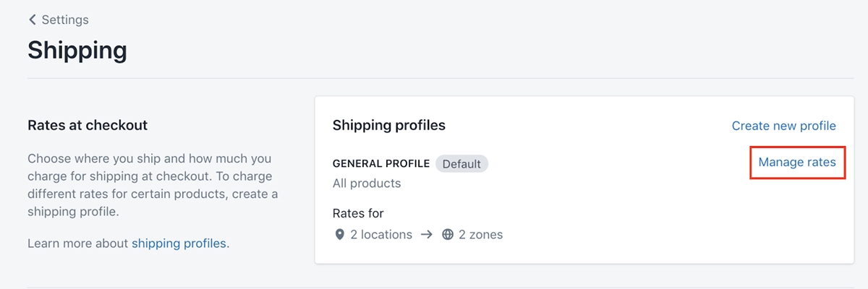Click the back chevron beside Settings
This screenshot has width=868, height=289.
coord(32,20)
